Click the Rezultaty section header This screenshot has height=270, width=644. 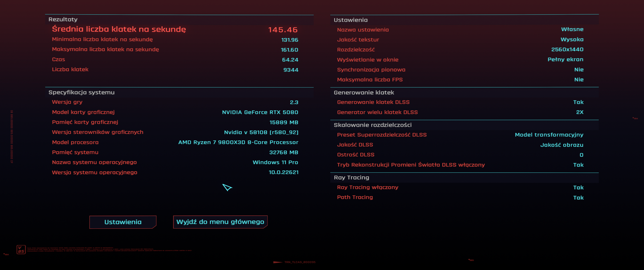pyautogui.click(x=63, y=19)
